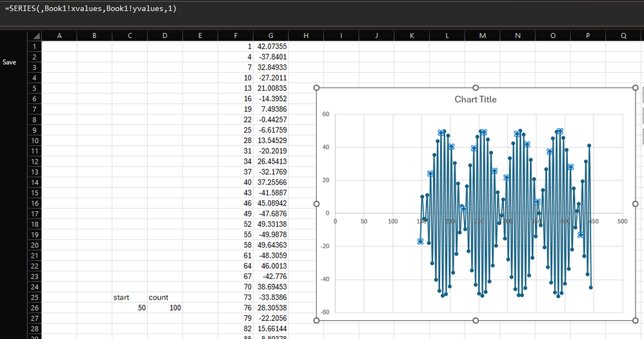The width and height of the screenshot is (644, 339).
Task: Select cell with value 28.30538
Action: coord(270,308)
